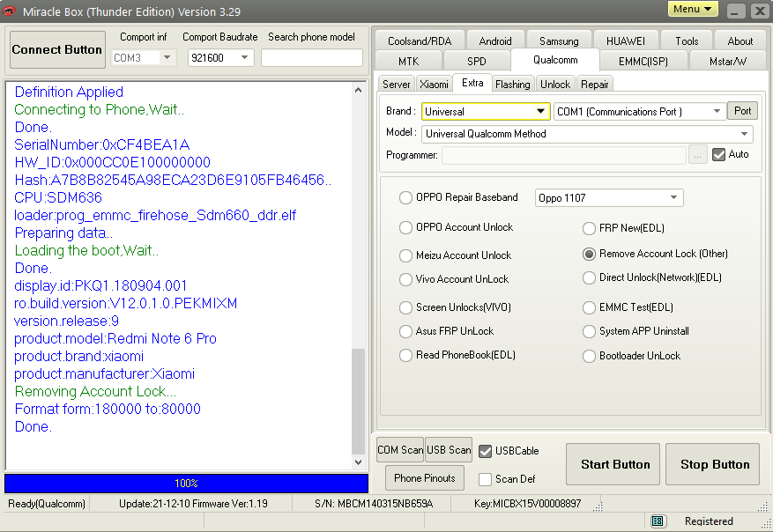Click the log panel scrollbar thumb

[x=359, y=402]
